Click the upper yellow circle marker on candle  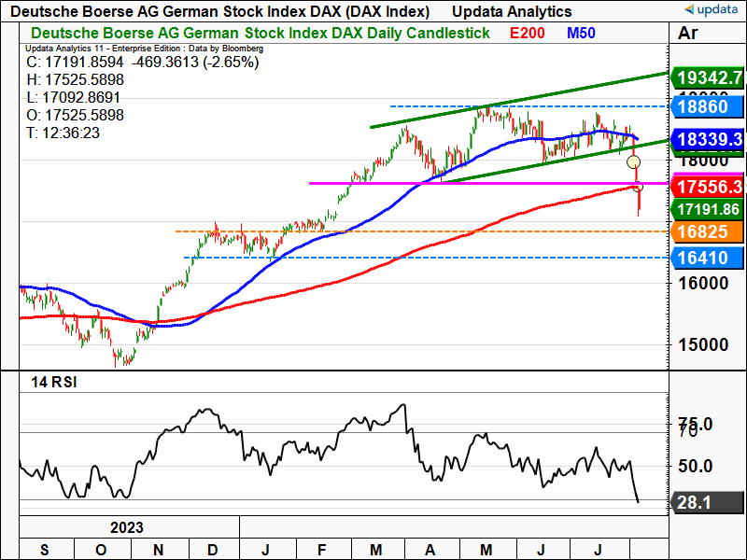click(x=633, y=161)
